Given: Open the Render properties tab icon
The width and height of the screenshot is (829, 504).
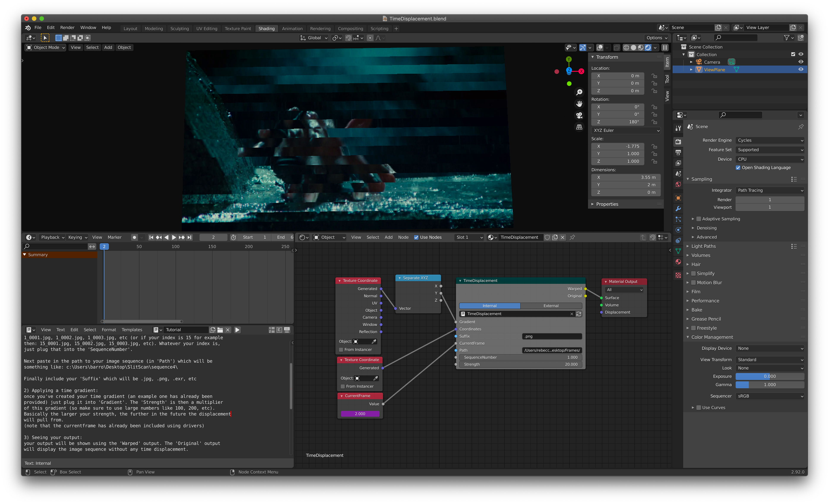Looking at the screenshot, I should (678, 142).
